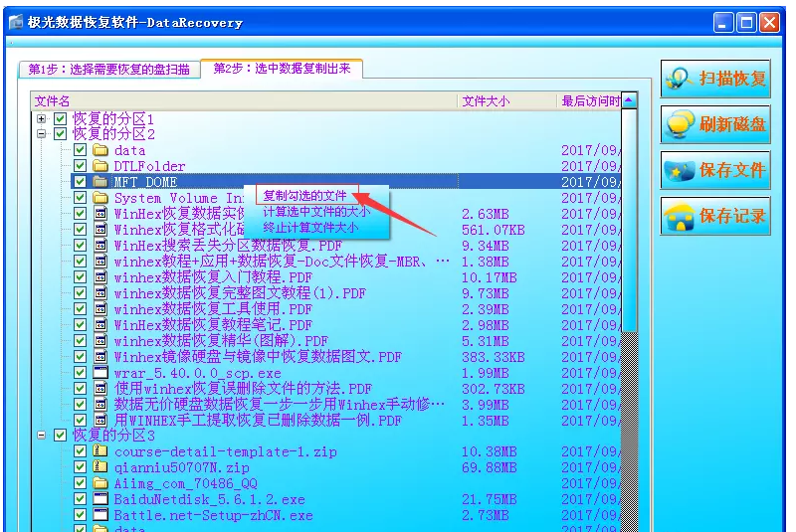Image resolution: width=796 pixels, height=532 pixels.
Task: Select tab 第2步:选中数据复制出来
Action: [282, 69]
